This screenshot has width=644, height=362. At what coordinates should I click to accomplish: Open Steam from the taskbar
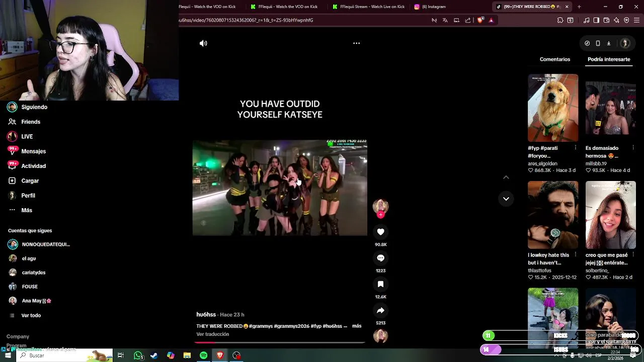154,355
